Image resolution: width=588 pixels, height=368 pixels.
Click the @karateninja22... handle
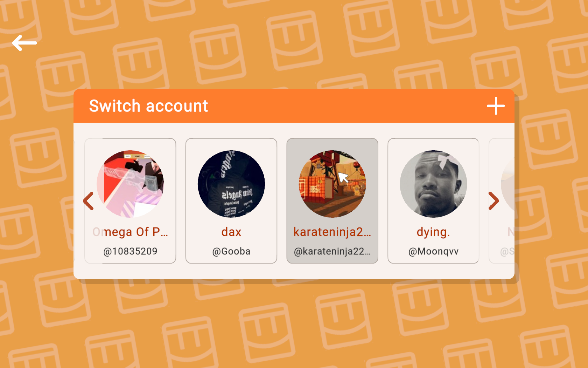[332, 251]
